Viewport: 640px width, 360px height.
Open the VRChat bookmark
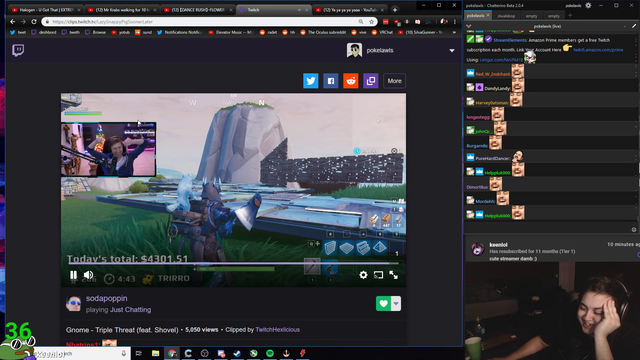[382, 32]
